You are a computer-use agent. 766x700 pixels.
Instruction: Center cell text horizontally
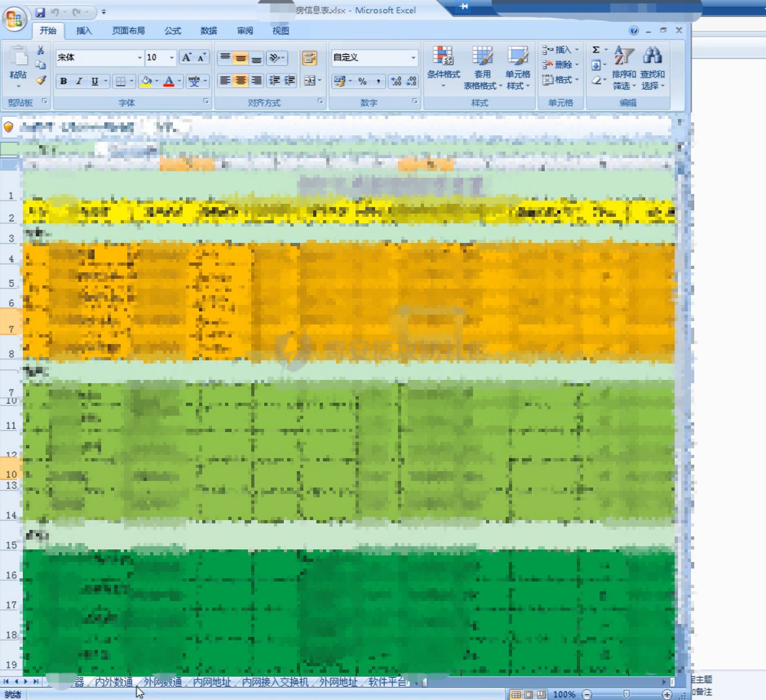click(240, 80)
